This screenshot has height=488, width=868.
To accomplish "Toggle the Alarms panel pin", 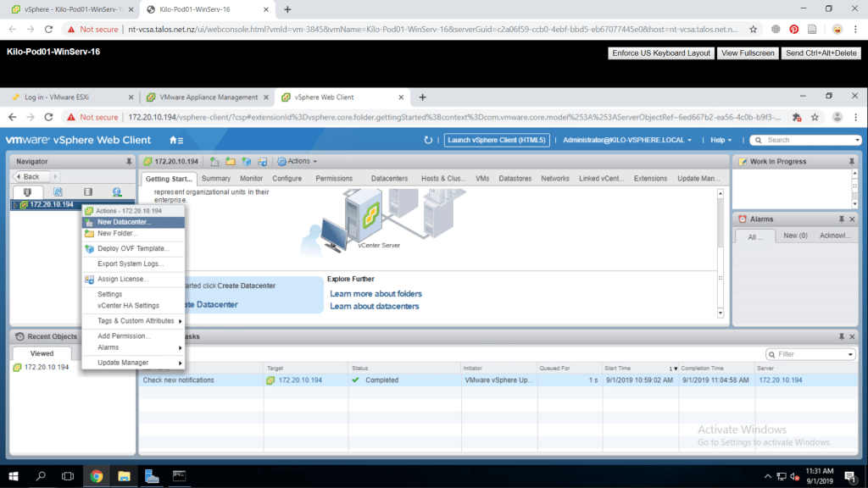I will (843, 219).
